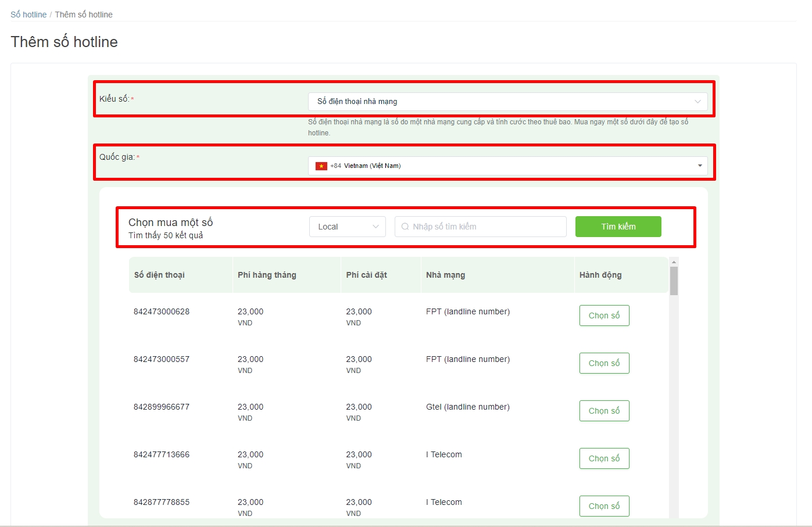Click the Hành động column header
The height and width of the screenshot is (527, 812).
click(600, 275)
